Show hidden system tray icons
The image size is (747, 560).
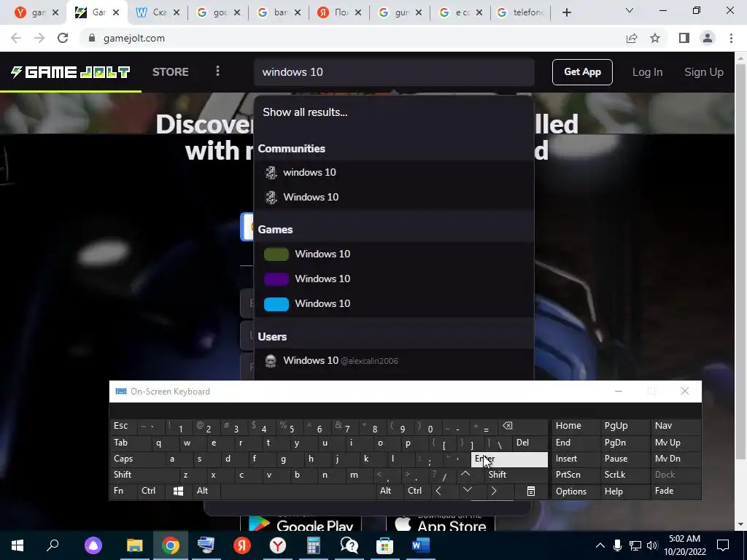pyautogui.click(x=600, y=545)
